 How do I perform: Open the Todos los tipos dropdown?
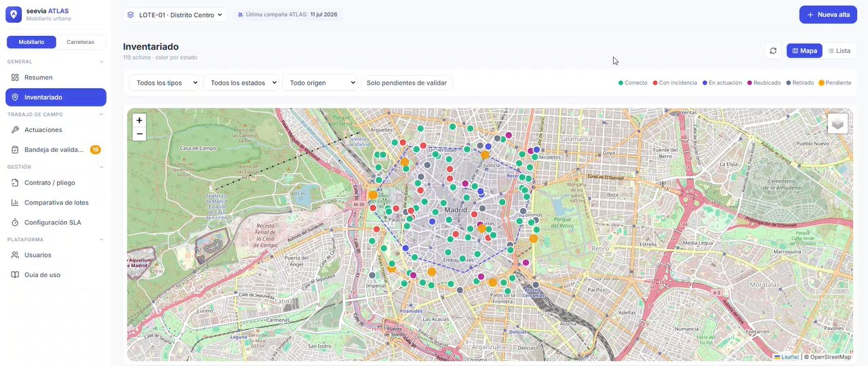[x=164, y=83]
